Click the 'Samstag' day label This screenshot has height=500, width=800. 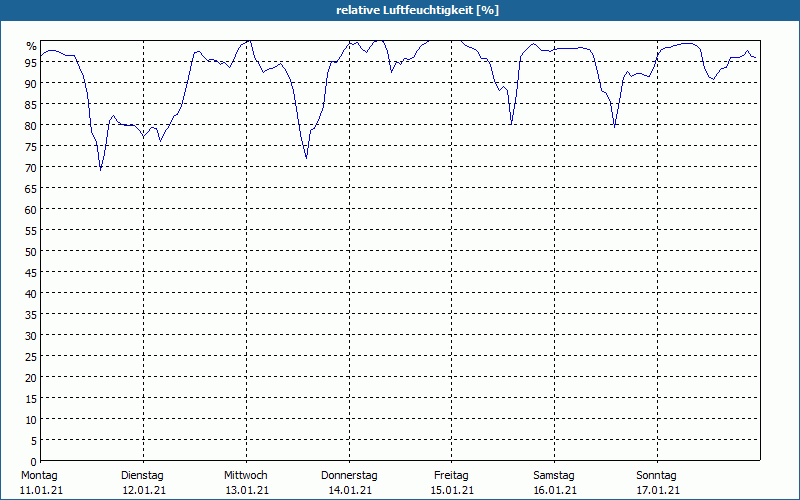(554, 475)
